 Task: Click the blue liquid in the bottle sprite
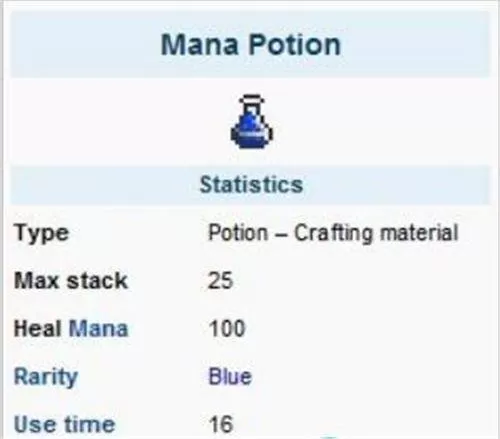(252, 132)
